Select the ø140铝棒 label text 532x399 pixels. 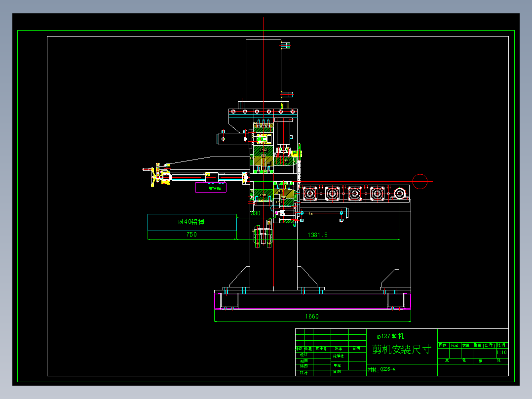pyautogui.click(x=191, y=222)
